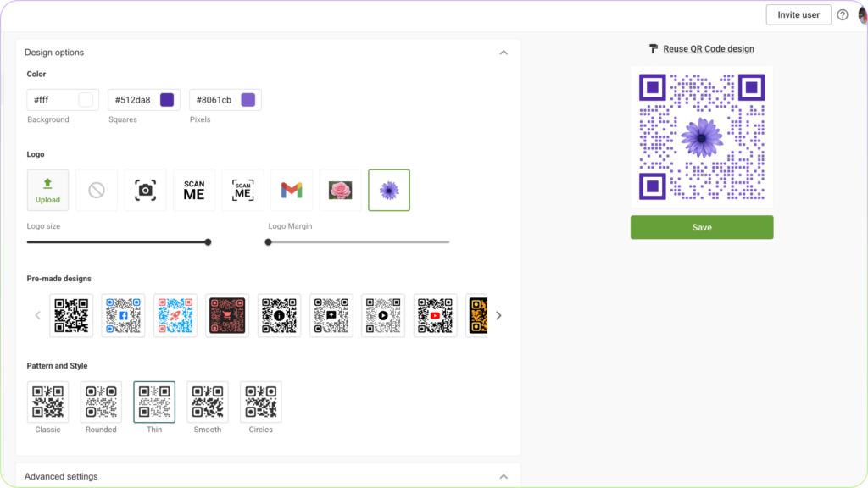Screen dimensions: 868x488
Task: Select the Gmail logo for the QR code
Action: click(x=292, y=190)
